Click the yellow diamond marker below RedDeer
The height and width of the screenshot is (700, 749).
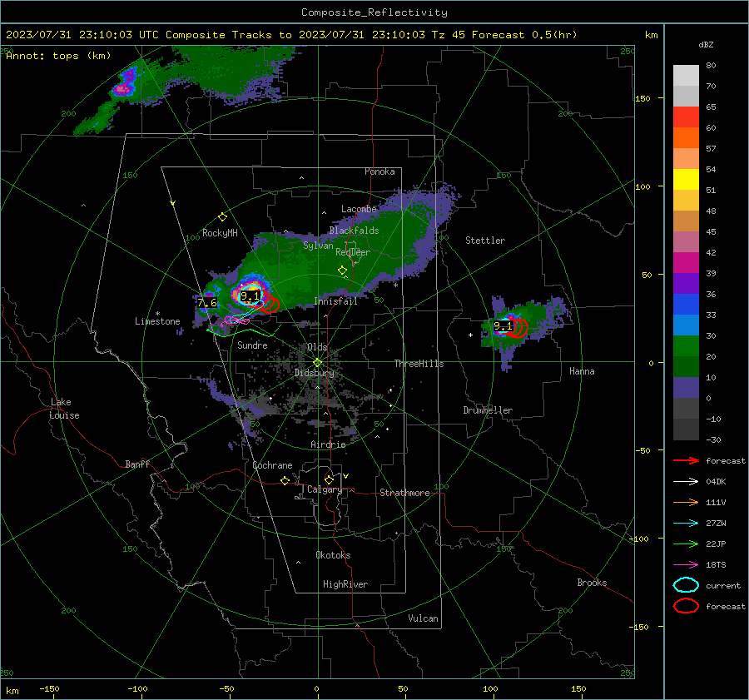pos(342,271)
